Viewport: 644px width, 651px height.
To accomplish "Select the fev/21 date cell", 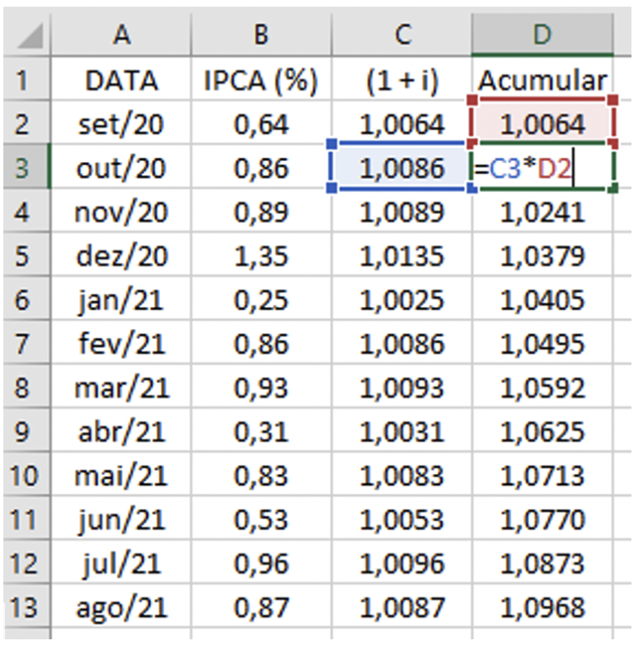I will (121, 342).
